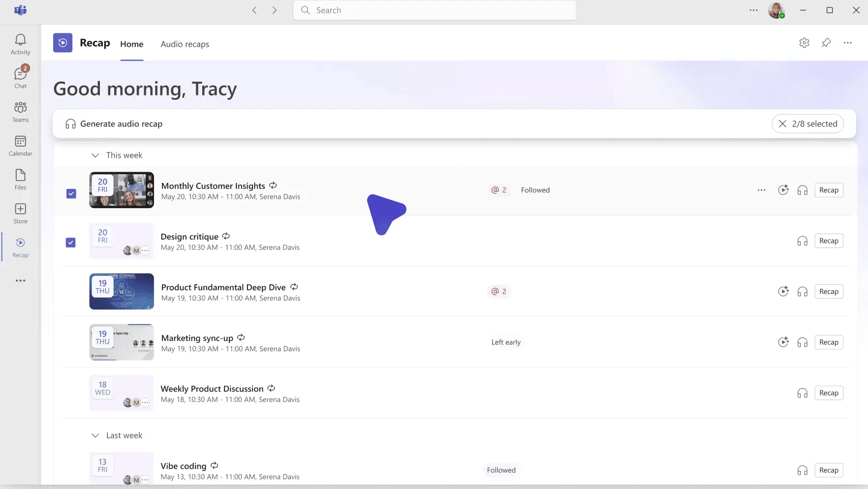Click the Search box

434,10
